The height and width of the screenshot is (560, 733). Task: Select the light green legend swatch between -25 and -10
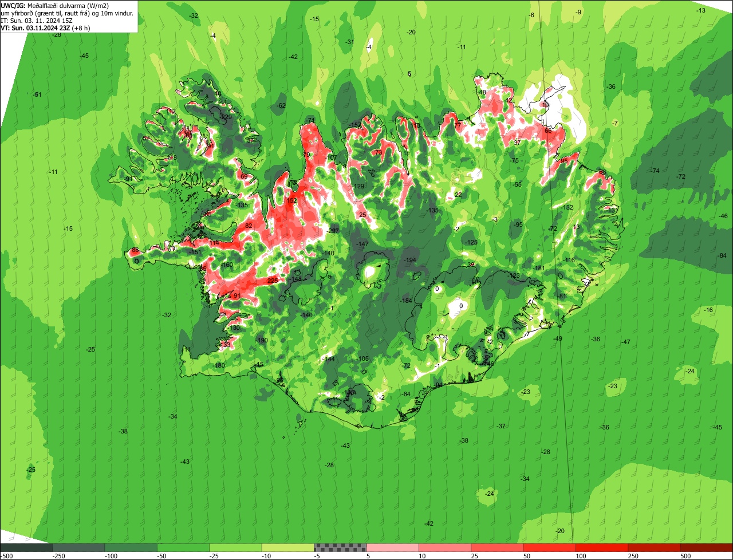235,547
